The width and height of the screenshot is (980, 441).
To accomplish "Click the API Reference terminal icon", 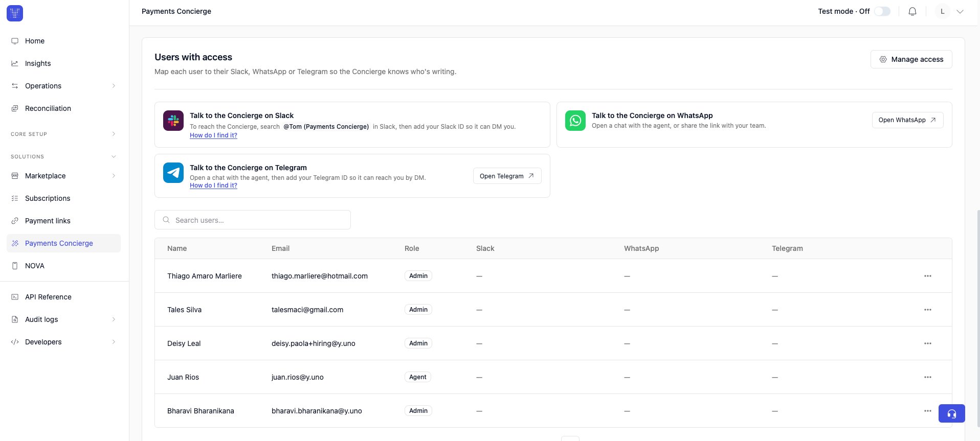I will 15,297.
